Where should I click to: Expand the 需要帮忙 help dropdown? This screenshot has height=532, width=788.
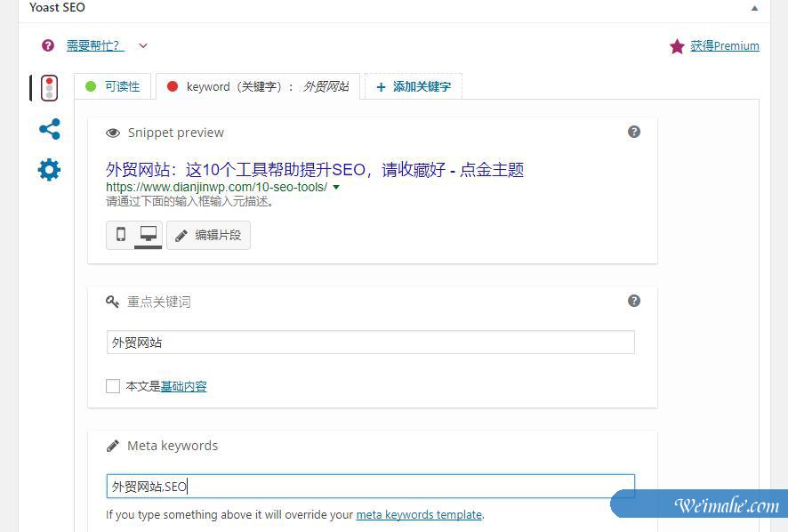[x=142, y=45]
